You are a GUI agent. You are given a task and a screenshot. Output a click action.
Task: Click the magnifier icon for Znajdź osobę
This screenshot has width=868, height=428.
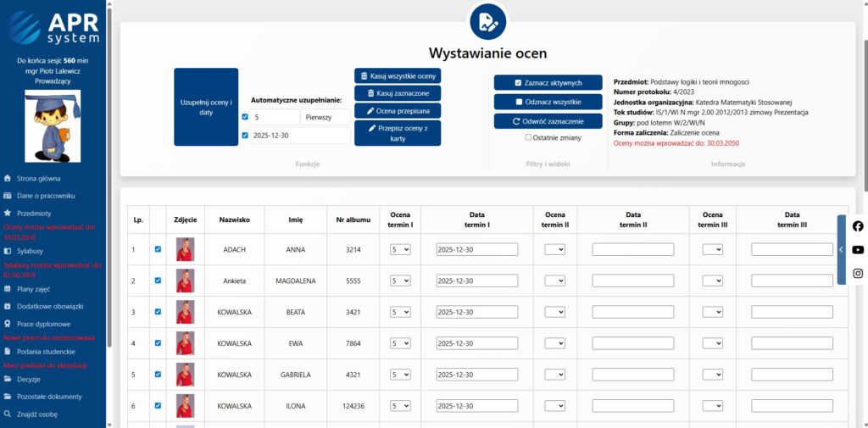pyautogui.click(x=8, y=414)
